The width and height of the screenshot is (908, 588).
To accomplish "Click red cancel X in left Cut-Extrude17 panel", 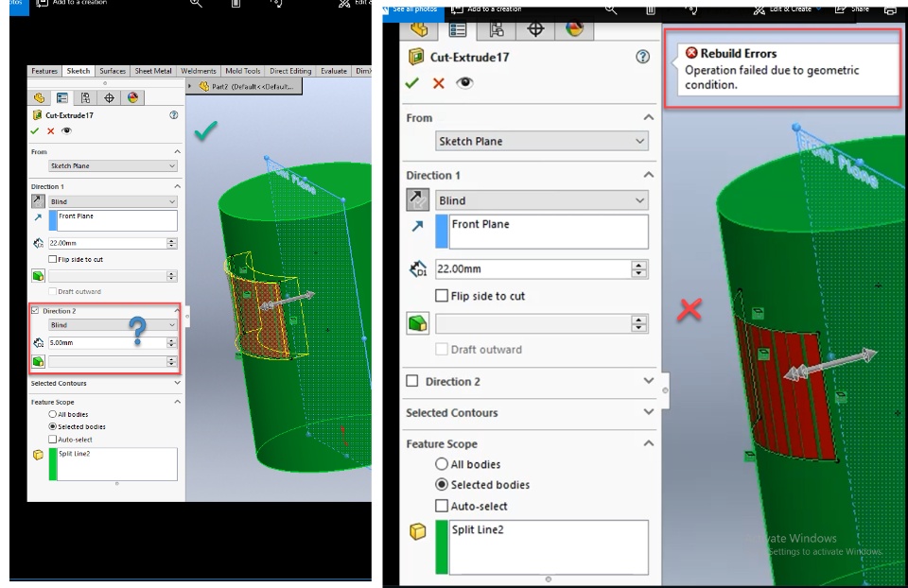I will pos(51,131).
